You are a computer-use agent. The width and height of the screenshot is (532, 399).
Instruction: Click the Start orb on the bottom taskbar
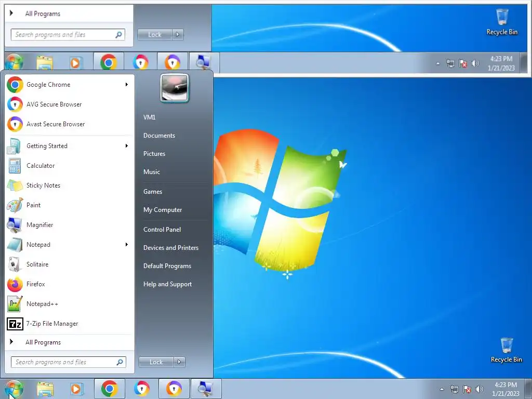pos(14,389)
